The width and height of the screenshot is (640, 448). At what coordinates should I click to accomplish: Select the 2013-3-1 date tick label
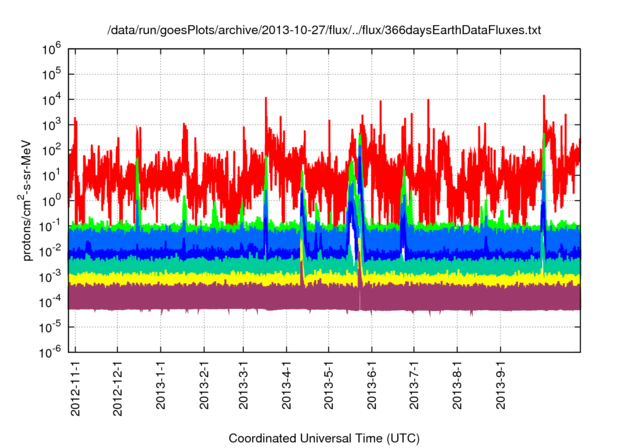click(x=243, y=385)
